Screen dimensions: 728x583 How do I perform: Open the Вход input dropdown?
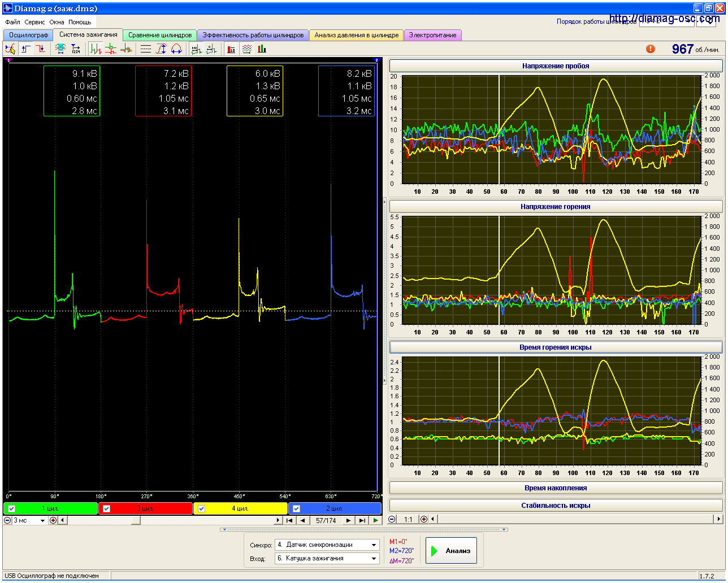[x=327, y=558]
